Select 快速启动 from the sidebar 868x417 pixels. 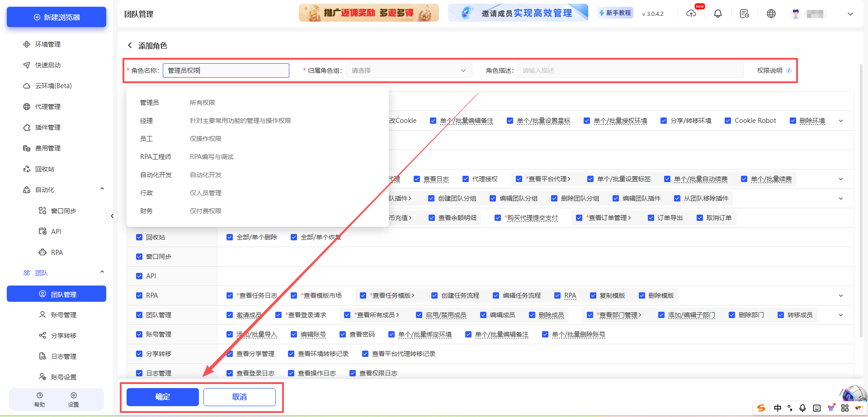(x=47, y=65)
